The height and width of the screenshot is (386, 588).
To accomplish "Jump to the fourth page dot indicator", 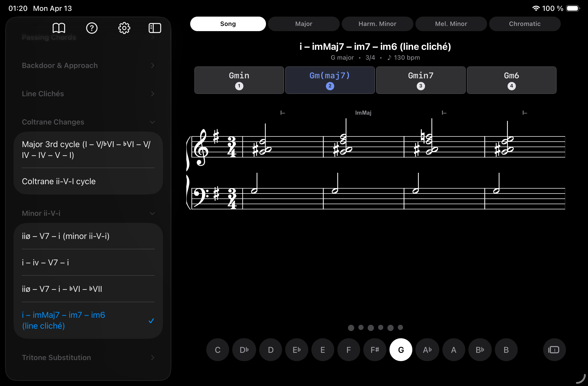I will 380,328.
